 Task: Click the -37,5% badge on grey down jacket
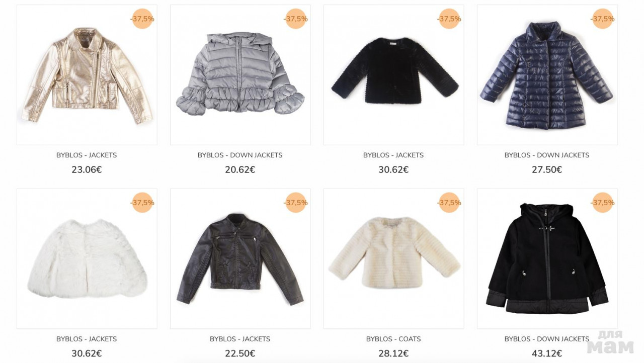296,19
